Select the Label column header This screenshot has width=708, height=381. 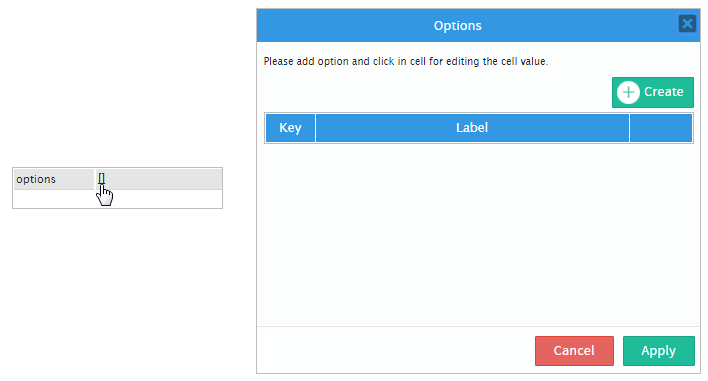coord(472,128)
